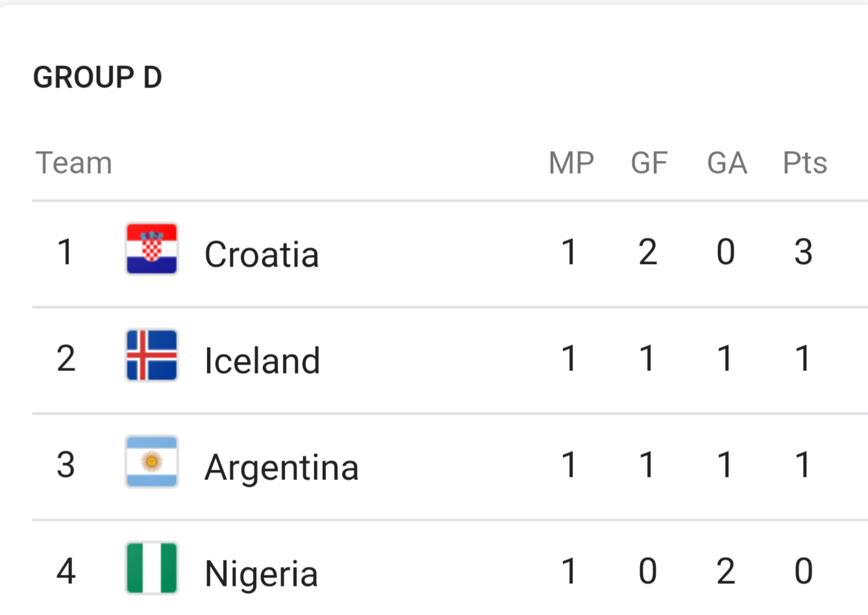Click the Argentina flag icon
This screenshot has height=615, width=868.
click(x=151, y=462)
